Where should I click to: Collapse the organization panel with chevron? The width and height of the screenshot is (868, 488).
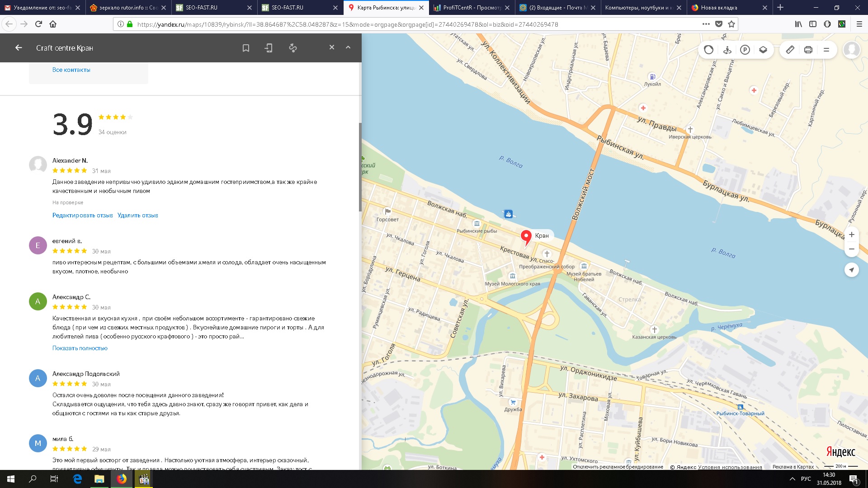click(x=348, y=47)
